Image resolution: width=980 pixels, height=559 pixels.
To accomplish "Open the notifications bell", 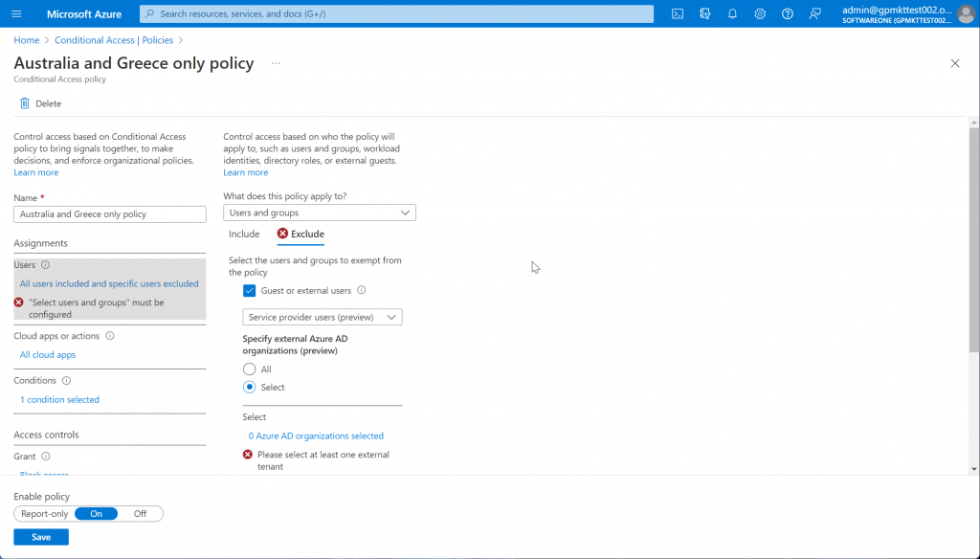I will point(732,13).
